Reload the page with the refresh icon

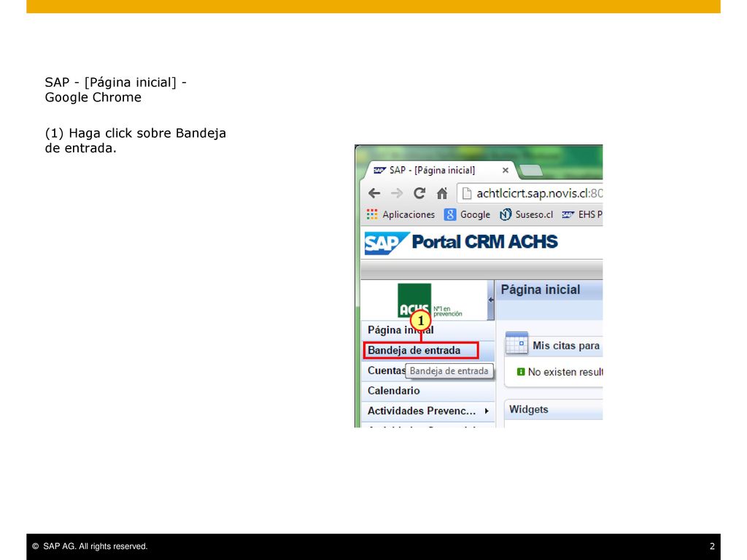(419, 193)
